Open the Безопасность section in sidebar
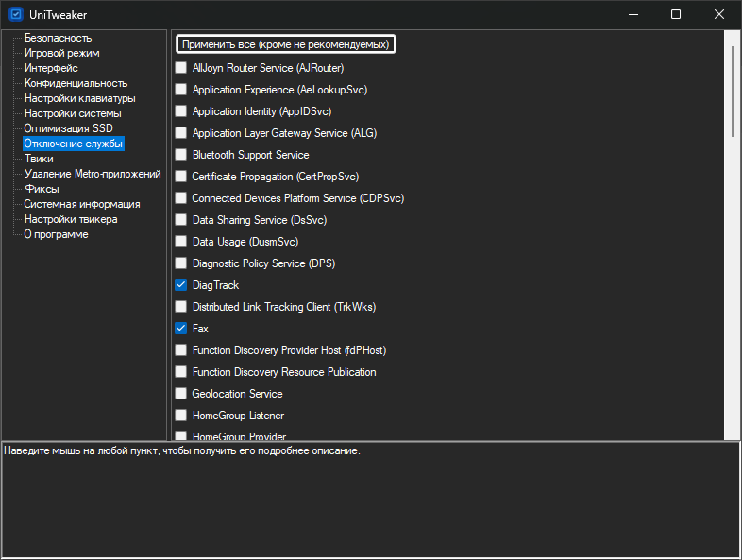This screenshot has width=742, height=560. (58, 38)
